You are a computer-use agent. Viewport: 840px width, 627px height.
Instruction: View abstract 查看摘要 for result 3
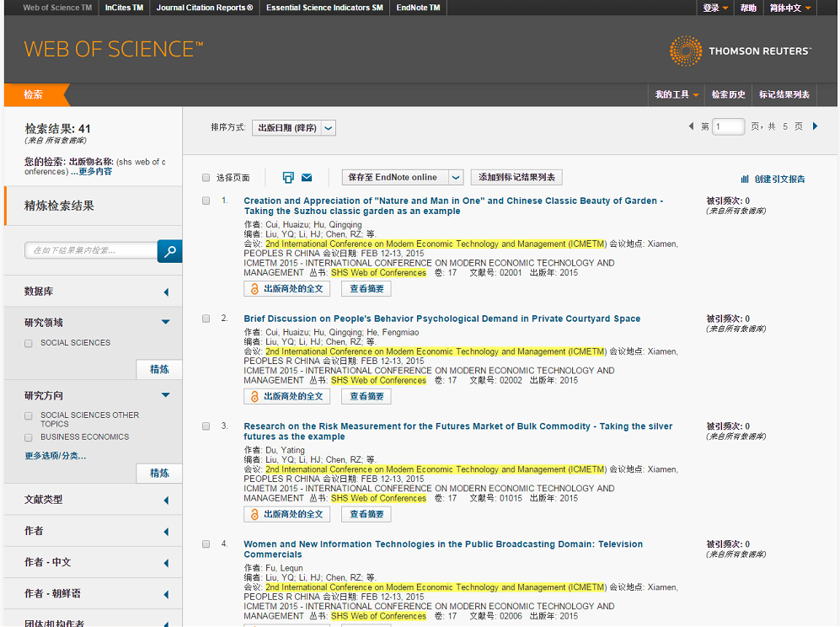click(x=366, y=514)
